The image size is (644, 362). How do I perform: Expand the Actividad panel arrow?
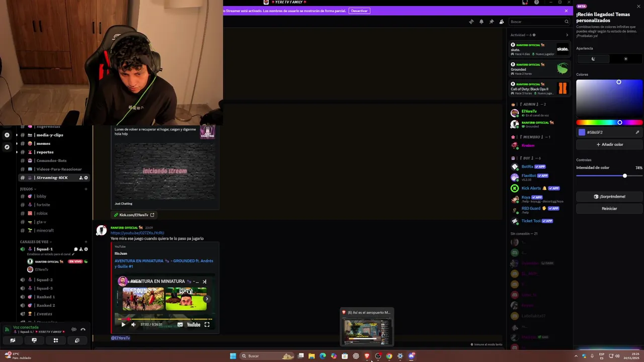coord(567,35)
